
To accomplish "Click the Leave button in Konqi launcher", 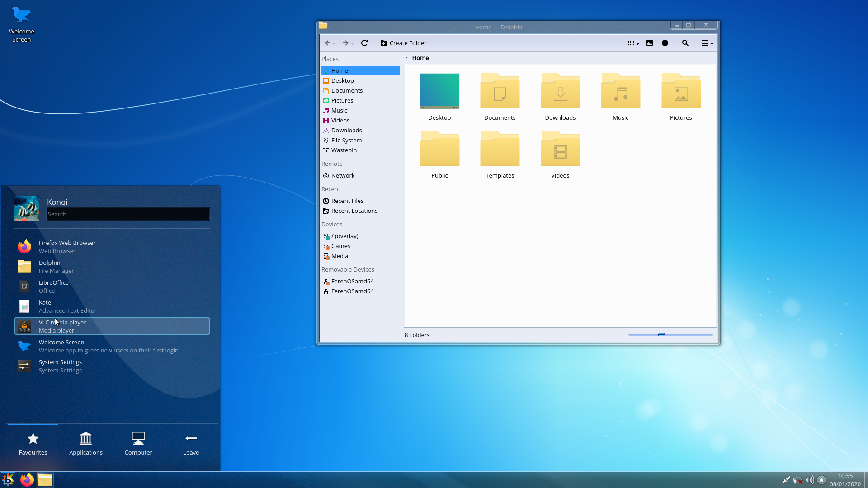I will click(191, 443).
